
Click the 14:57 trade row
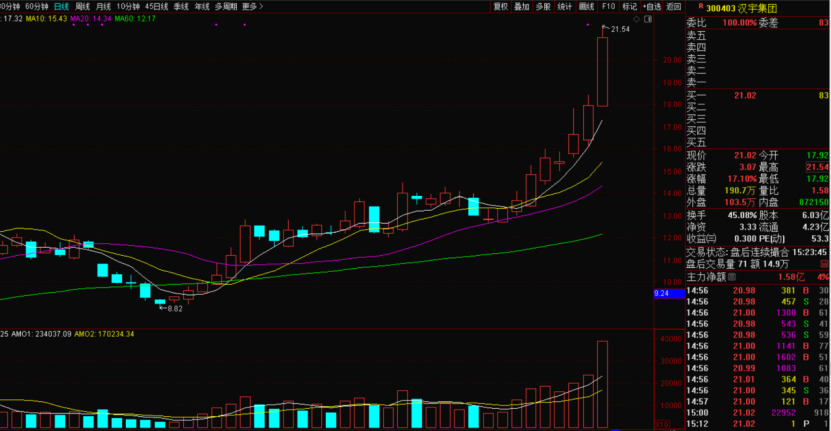(758, 401)
